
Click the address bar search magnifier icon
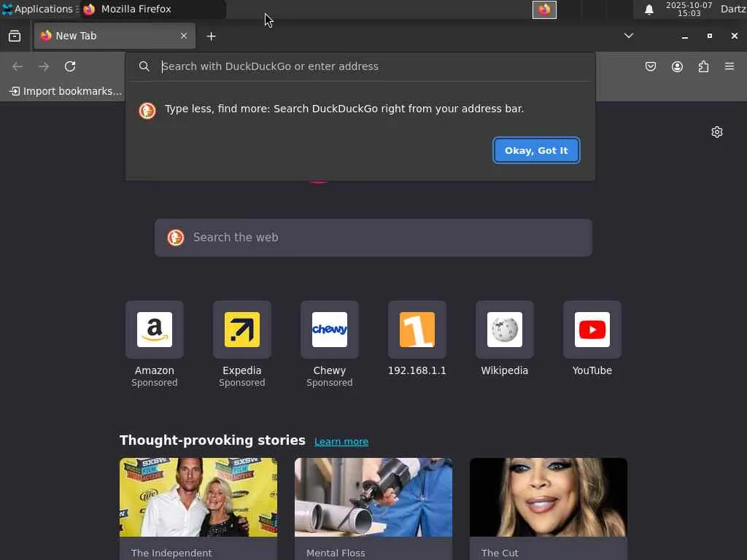[144, 66]
